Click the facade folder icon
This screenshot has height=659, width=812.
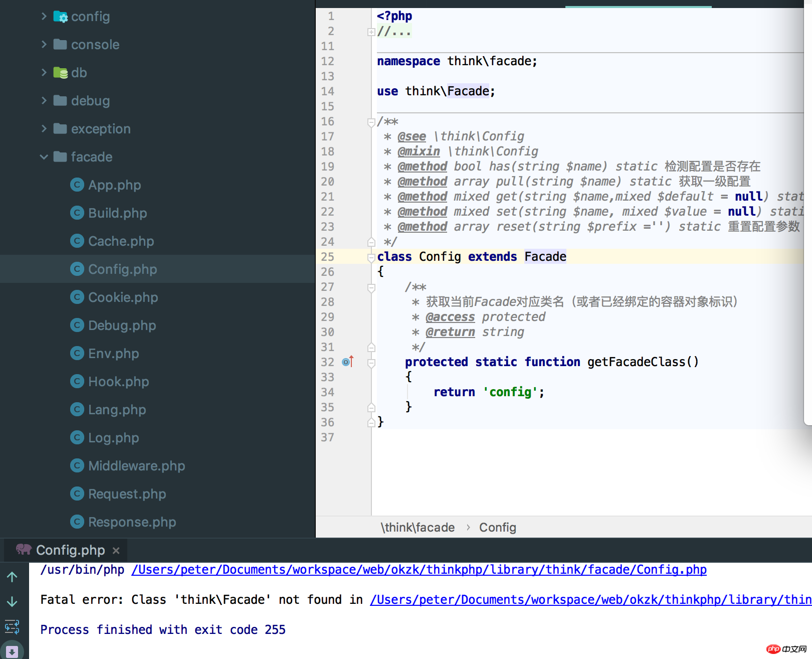[x=60, y=157]
